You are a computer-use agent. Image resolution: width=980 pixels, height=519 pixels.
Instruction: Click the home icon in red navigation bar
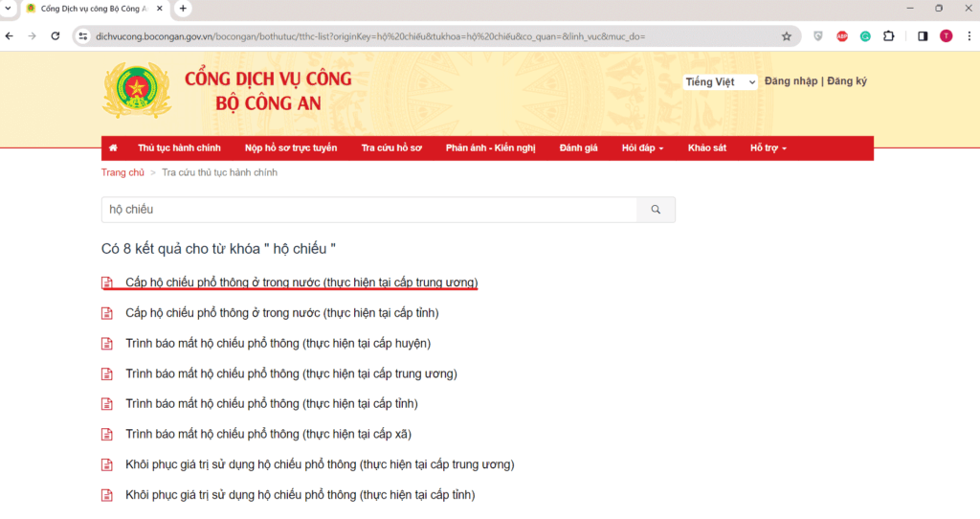pyautogui.click(x=113, y=148)
